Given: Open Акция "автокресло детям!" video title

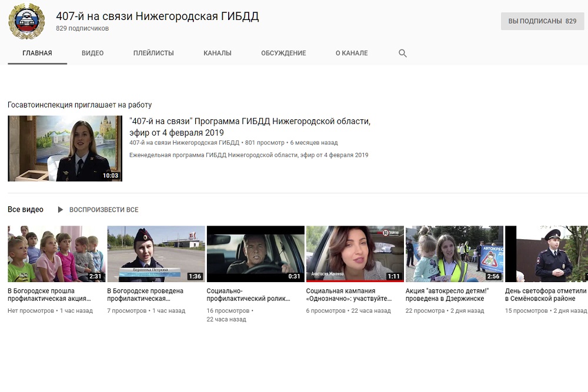Looking at the screenshot, I should (447, 294).
